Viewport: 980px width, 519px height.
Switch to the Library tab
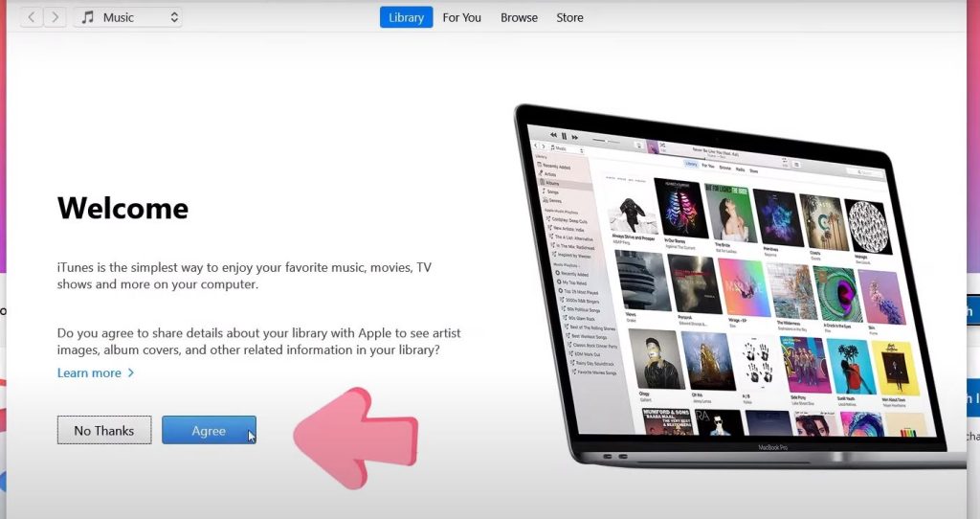(406, 17)
